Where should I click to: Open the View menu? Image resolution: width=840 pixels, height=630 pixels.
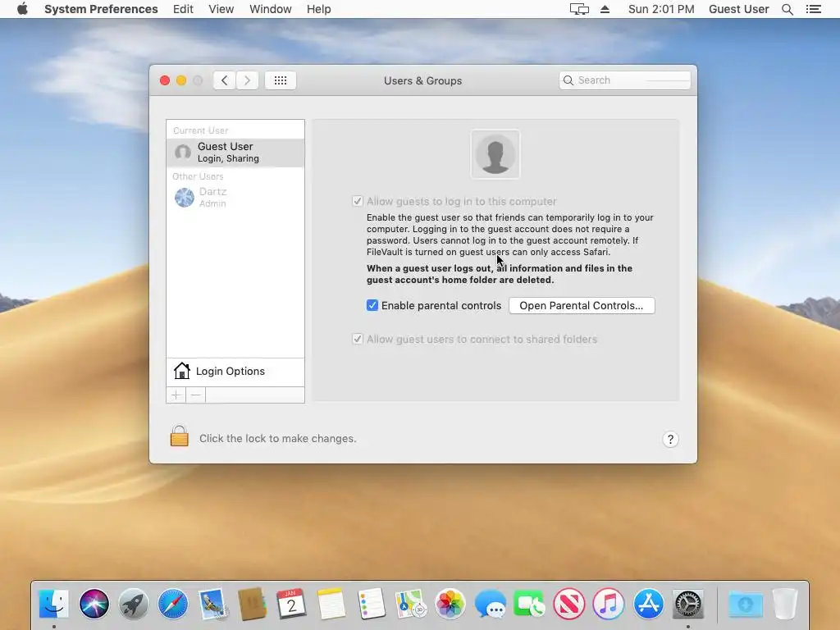221,9
